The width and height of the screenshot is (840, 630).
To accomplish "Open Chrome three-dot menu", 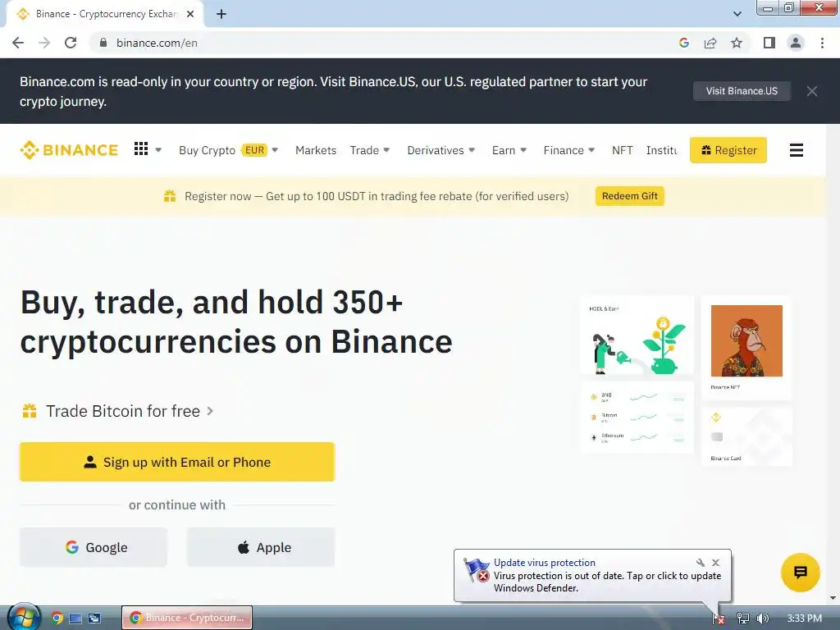I will pos(822,43).
